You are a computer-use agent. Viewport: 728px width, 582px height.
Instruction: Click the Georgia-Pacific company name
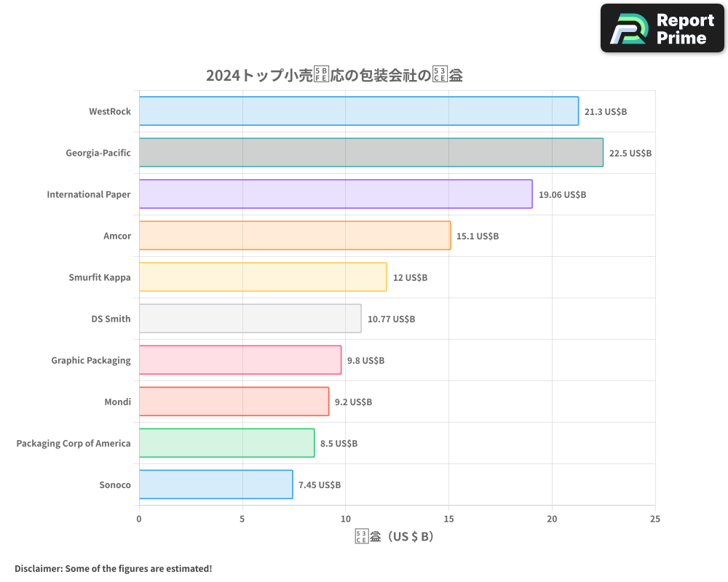coord(98,153)
